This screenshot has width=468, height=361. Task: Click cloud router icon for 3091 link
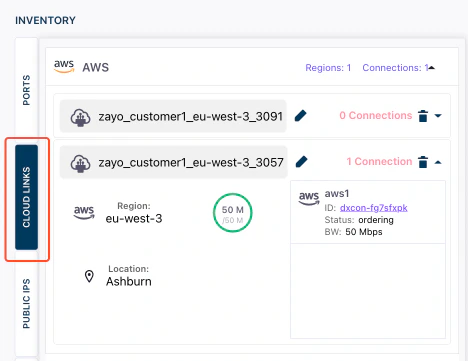click(80, 117)
